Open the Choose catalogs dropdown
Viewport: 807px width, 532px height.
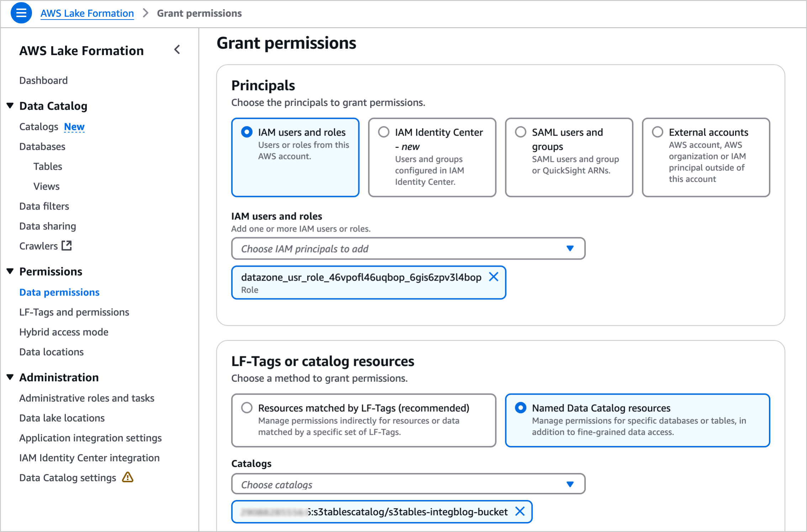[408, 484]
